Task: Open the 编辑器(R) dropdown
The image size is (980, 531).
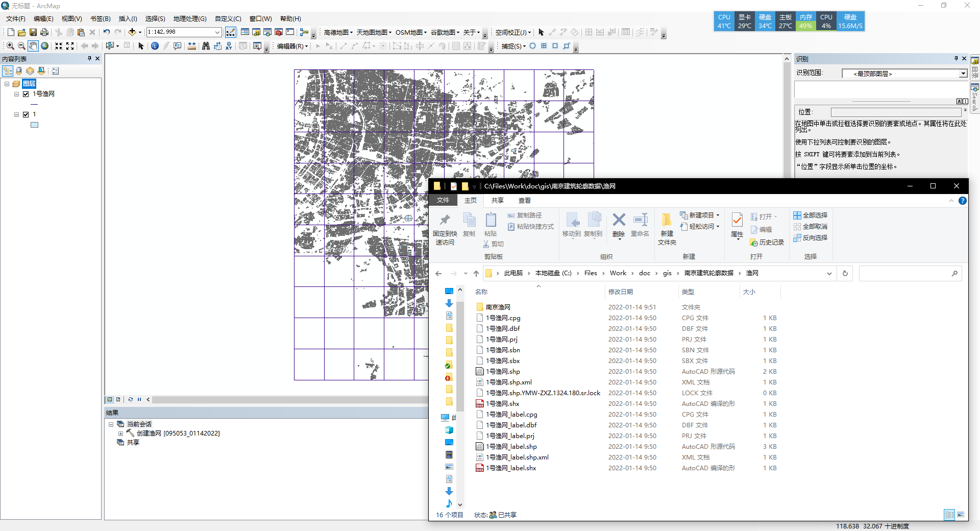Action: (292, 46)
